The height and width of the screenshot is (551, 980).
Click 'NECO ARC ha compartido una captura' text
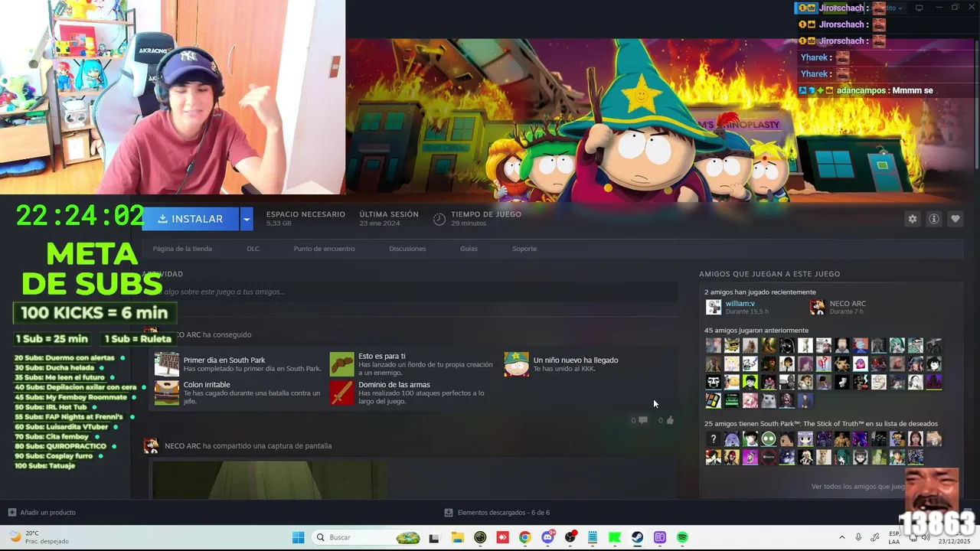pos(248,446)
